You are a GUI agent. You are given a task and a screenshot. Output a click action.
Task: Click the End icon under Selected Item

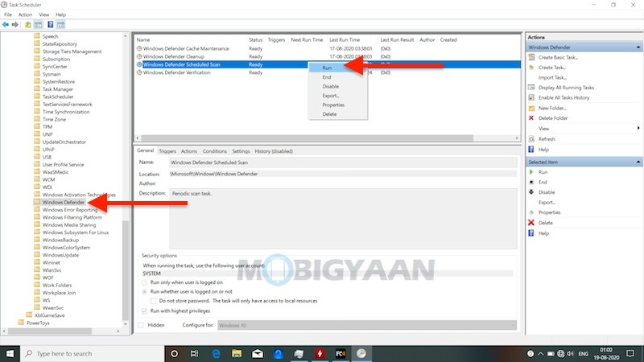coord(531,182)
